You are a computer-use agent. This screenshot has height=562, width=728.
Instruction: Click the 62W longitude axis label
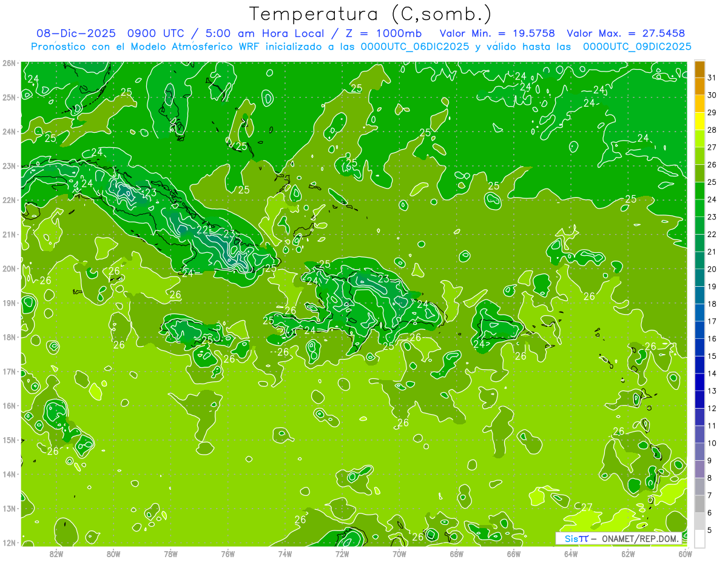pos(628,554)
